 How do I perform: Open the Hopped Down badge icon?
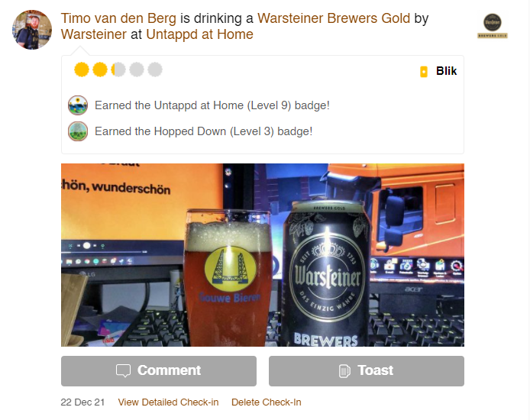pyautogui.click(x=78, y=131)
